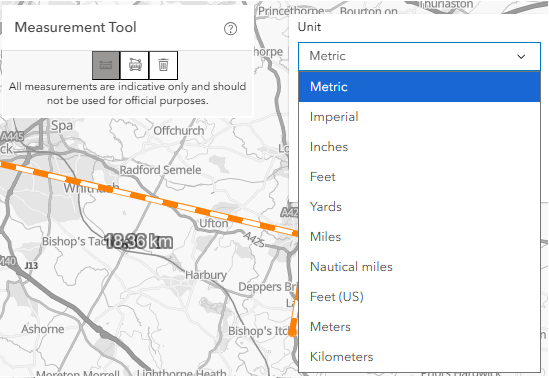This screenshot has width=549, height=378.
Task: Choose Miles unit option
Action: 419,237
